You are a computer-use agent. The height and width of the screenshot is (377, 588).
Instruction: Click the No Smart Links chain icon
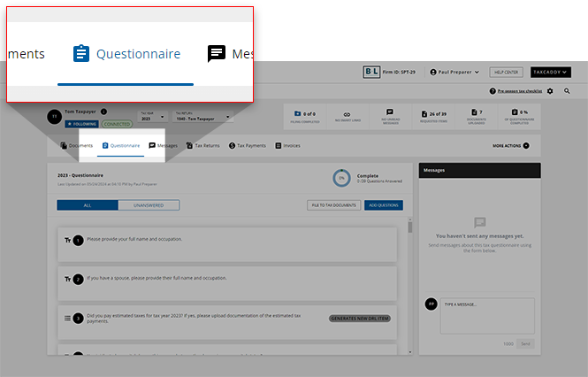(x=347, y=114)
